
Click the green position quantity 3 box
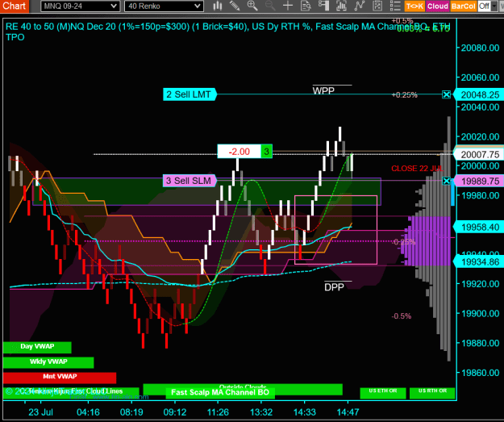point(266,152)
